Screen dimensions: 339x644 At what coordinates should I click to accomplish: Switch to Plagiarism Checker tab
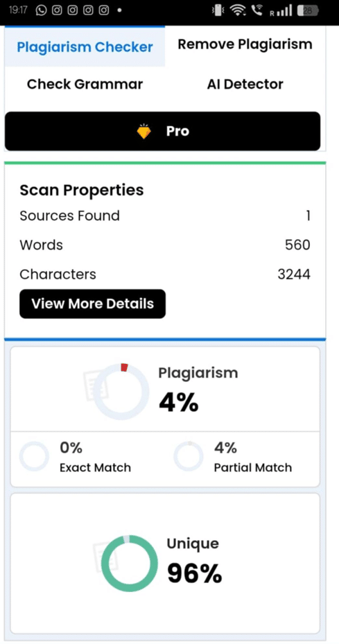coord(85,47)
